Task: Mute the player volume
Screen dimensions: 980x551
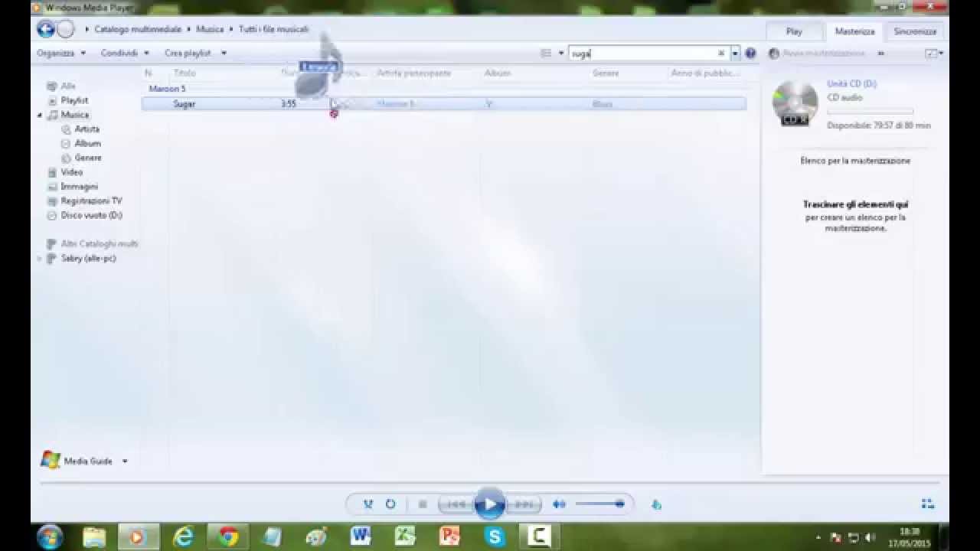Action: (x=559, y=504)
